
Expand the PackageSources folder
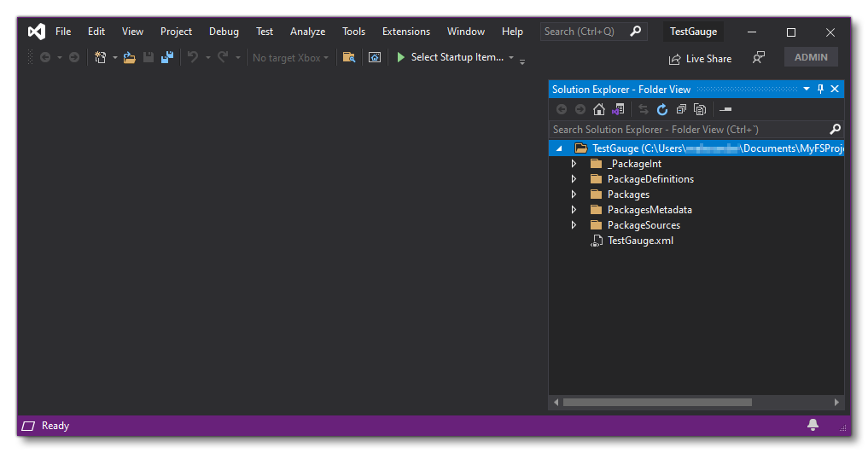click(x=574, y=225)
